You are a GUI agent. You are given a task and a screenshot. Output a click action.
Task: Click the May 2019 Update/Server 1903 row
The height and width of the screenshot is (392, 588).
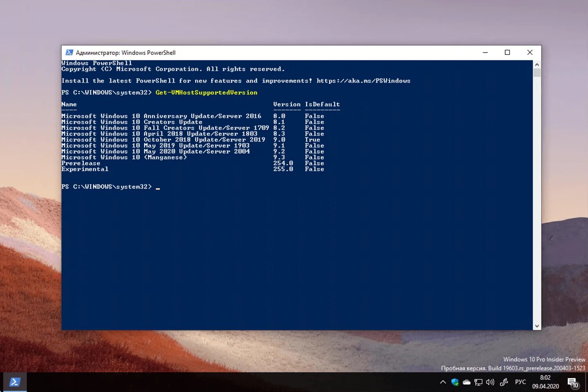click(193, 145)
